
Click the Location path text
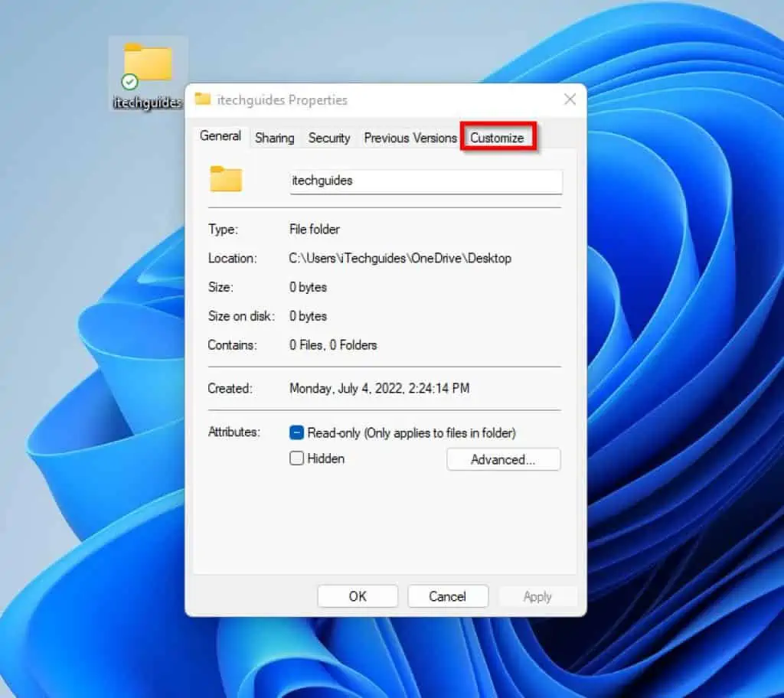[400, 258]
